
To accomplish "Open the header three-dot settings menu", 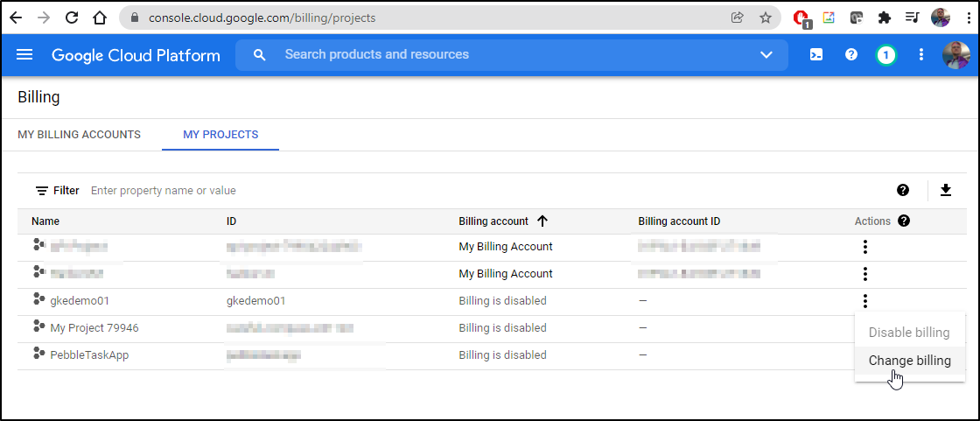I will click(x=920, y=54).
